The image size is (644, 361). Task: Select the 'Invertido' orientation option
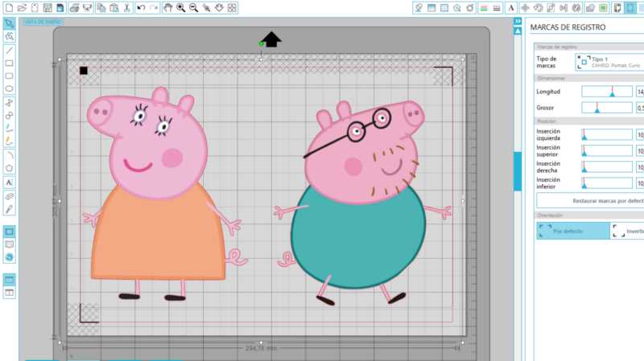point(627,231)
